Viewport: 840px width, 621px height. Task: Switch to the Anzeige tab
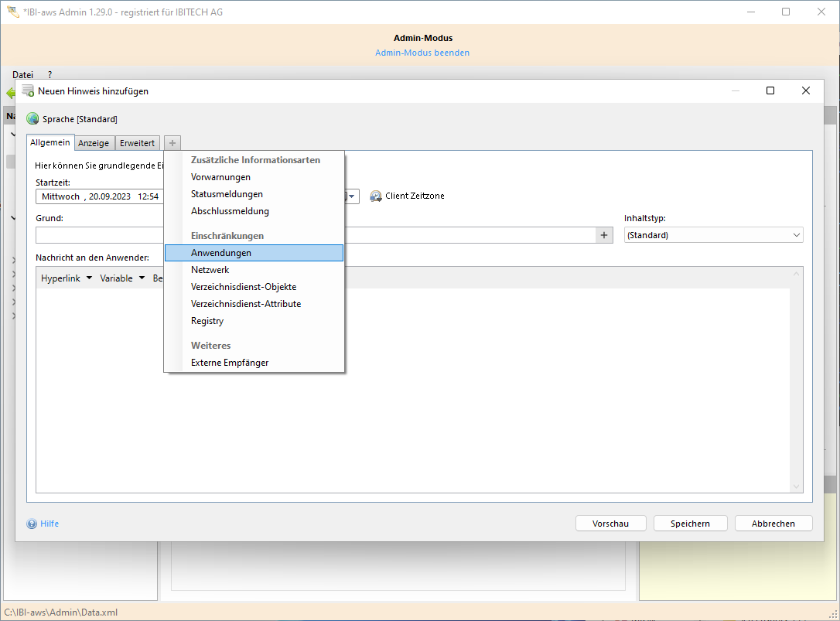[x=94, y=143]
